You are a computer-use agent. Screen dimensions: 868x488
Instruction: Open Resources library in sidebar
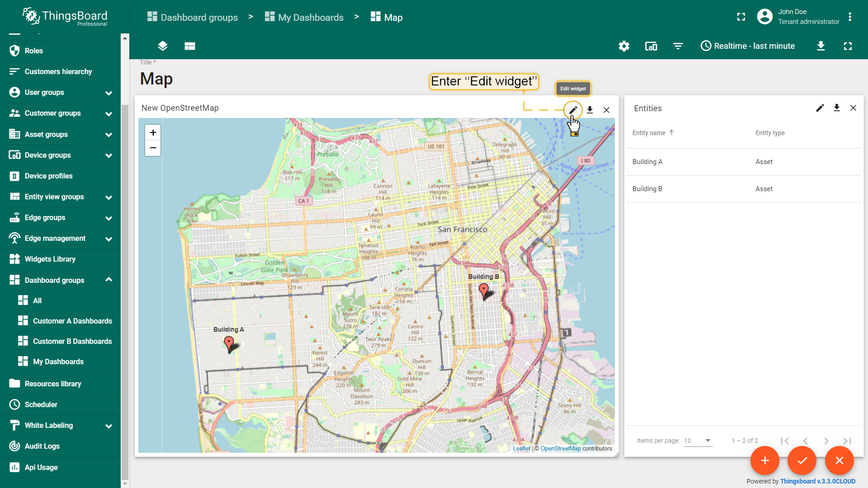[x=61, y=384]
